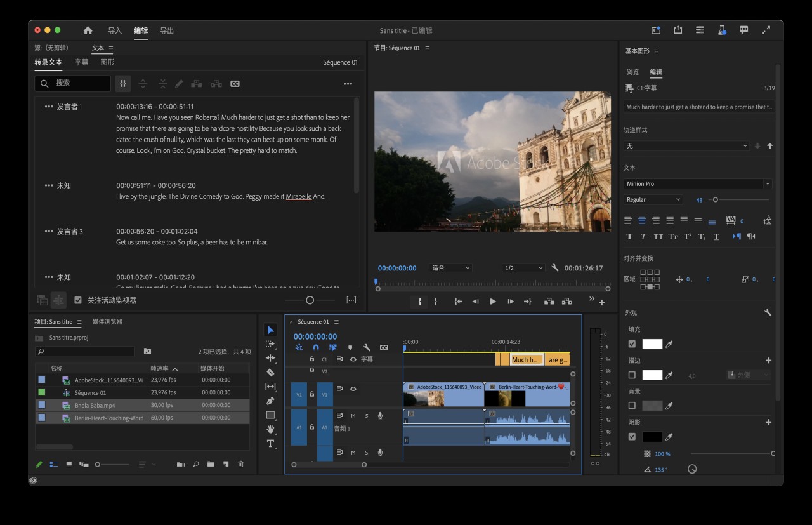Select the Pen tool in toolbar
Screen dimensions: 812x525
click(270, 401)
